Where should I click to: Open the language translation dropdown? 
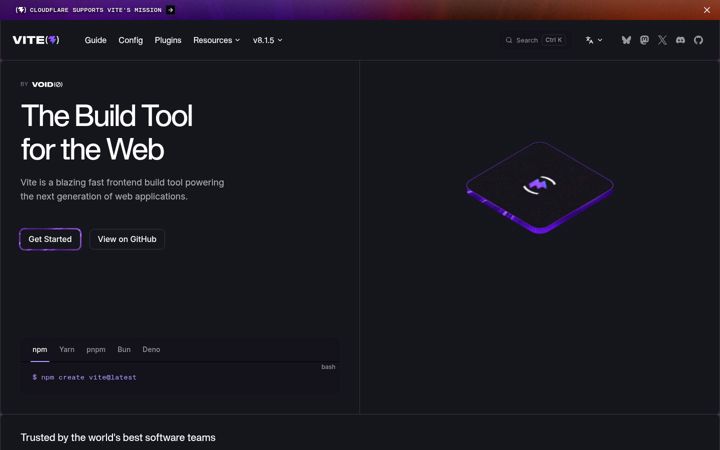594,40
